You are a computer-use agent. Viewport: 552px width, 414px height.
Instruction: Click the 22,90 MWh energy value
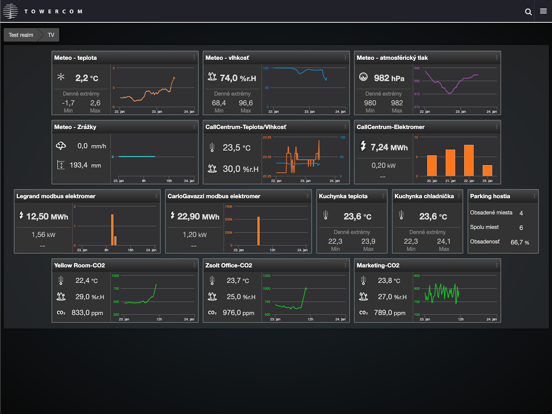pyautogui.click(x=198, y=217)
